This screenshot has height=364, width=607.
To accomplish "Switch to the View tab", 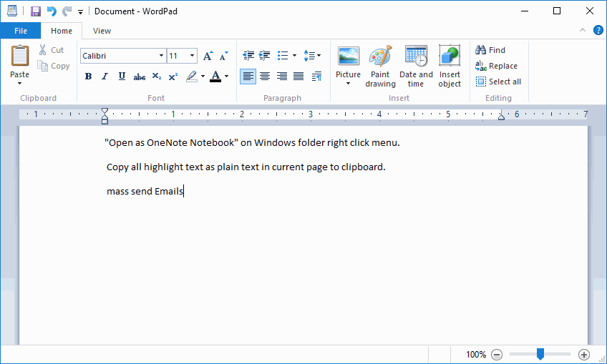I will tap(102, 31).
